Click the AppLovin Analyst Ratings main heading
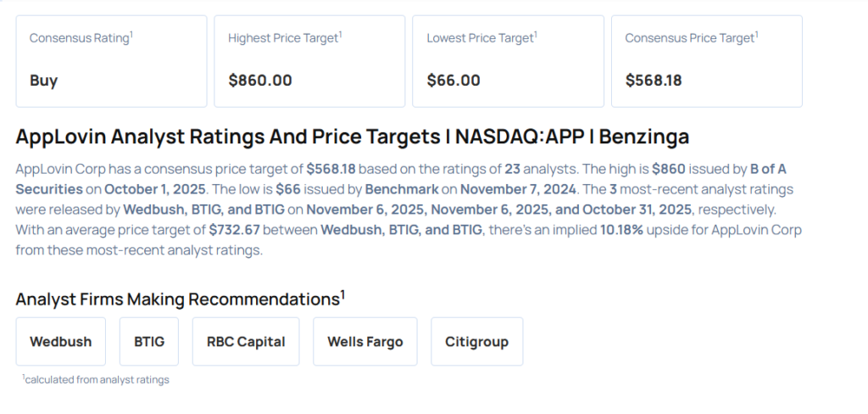The image size is (868, 414). point(353,137)
